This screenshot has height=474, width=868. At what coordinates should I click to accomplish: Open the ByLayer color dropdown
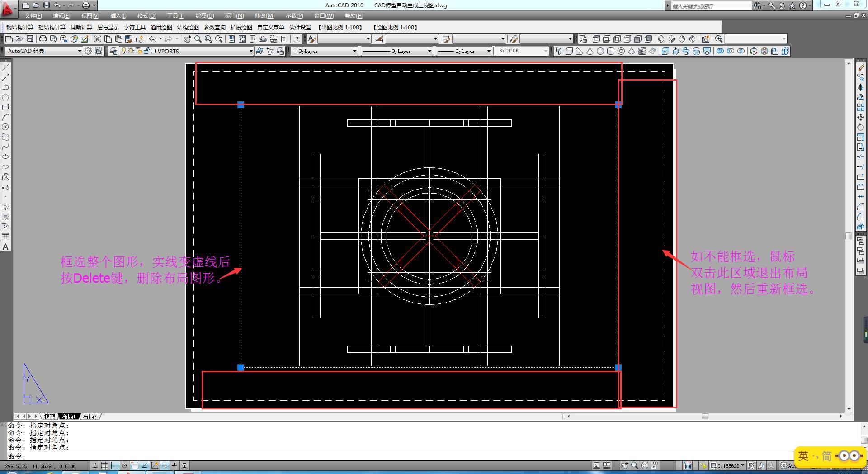point(324,51)
